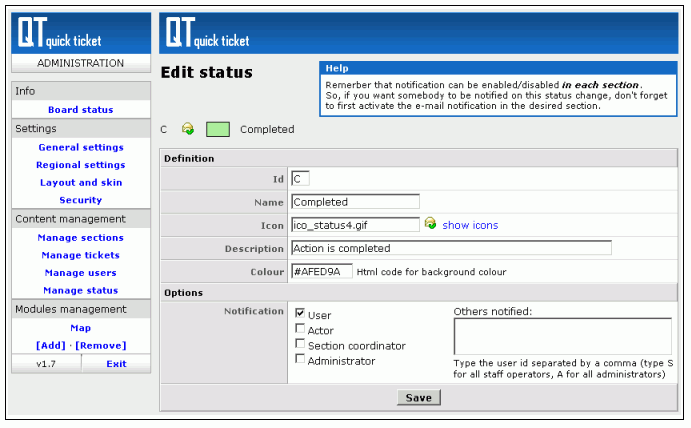The height and width of the screenshot is (428, 691).
Task: Click the Save button
Action: point(418,398)
